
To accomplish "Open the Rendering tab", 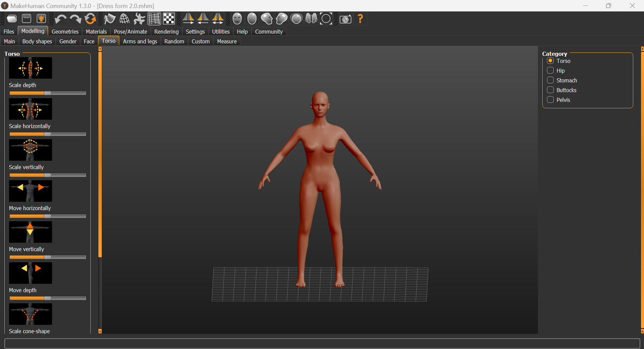I will pos(167,32).
